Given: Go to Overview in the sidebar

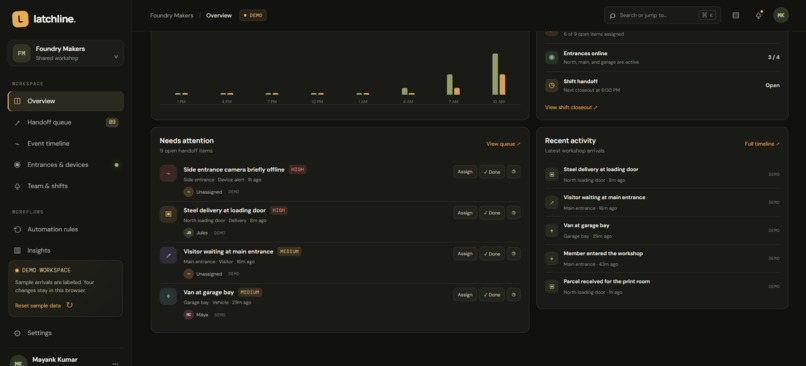Looking at the screenshot, I should (66, 101).
